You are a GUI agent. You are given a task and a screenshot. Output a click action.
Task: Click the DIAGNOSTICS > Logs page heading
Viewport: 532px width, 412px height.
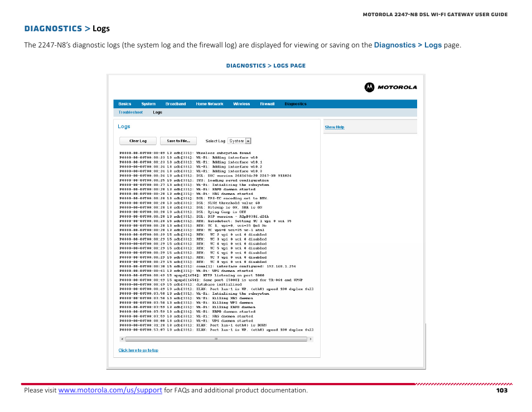point(67,28)
